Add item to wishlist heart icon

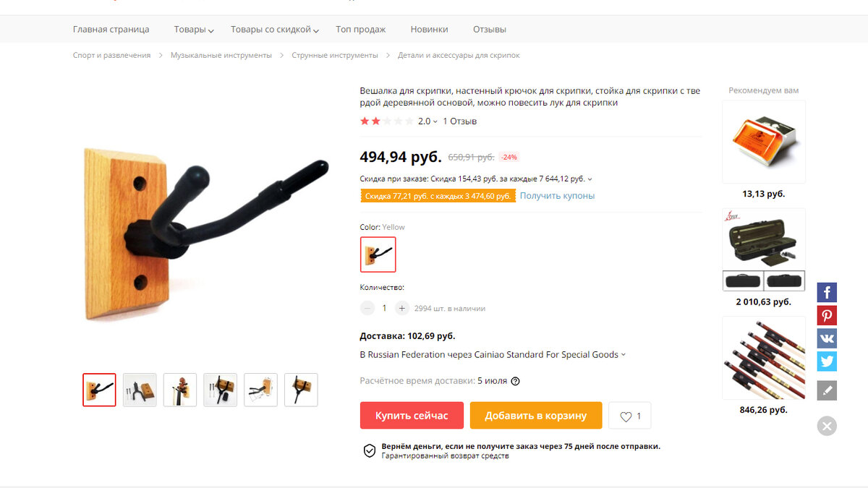(629, 416)
